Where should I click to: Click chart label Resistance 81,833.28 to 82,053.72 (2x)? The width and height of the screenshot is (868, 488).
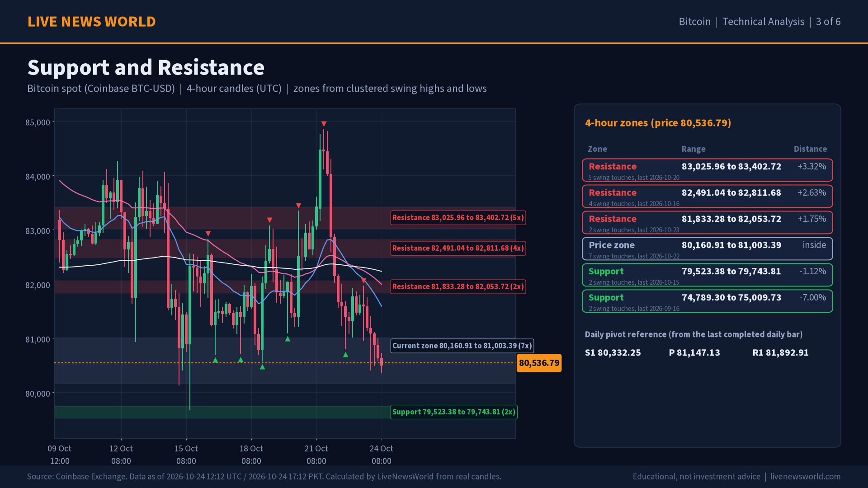click(x=458, y=286)
